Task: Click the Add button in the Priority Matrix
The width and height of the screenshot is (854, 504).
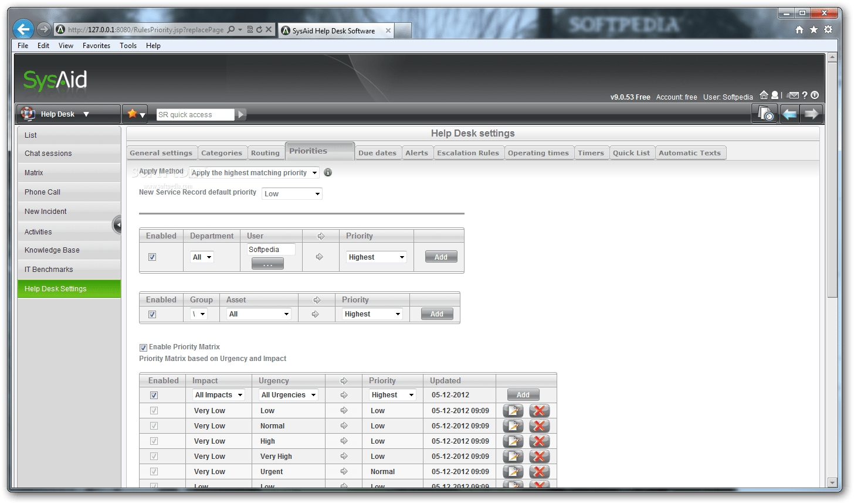Action: (523, 394)
